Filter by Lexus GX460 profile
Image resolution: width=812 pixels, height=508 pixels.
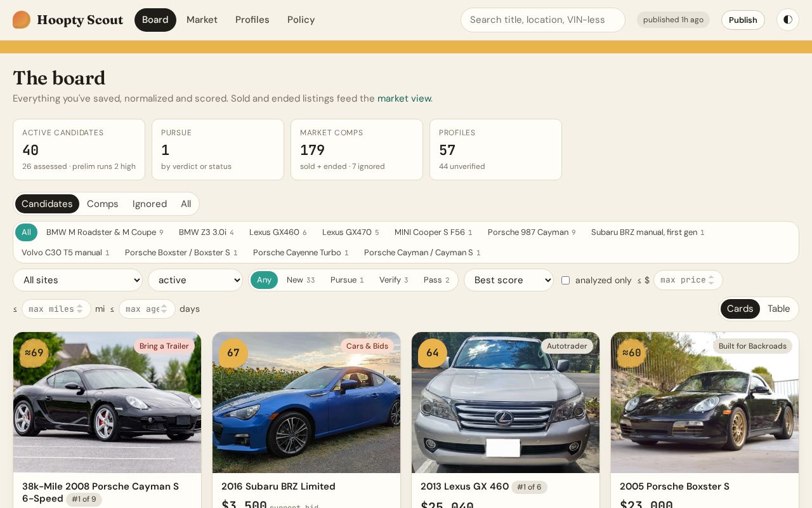(278, 232)
